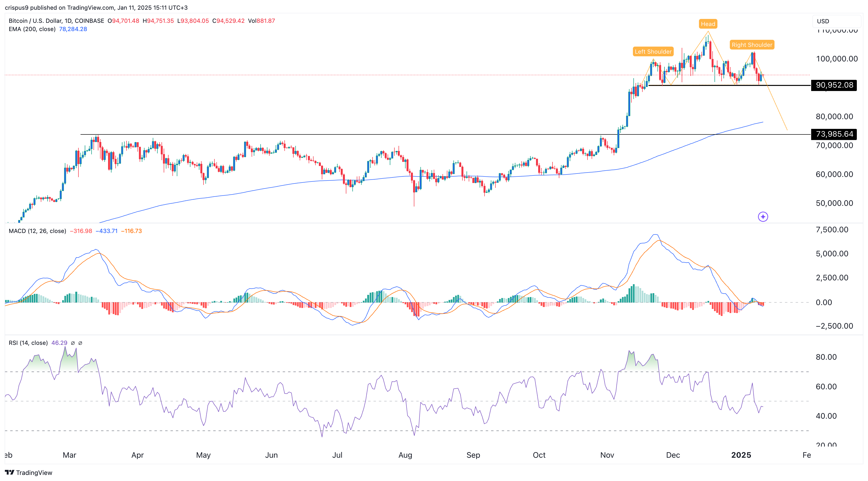Click the first RSI empty-set symbol
868x481 pixels.
pos(73,343)
